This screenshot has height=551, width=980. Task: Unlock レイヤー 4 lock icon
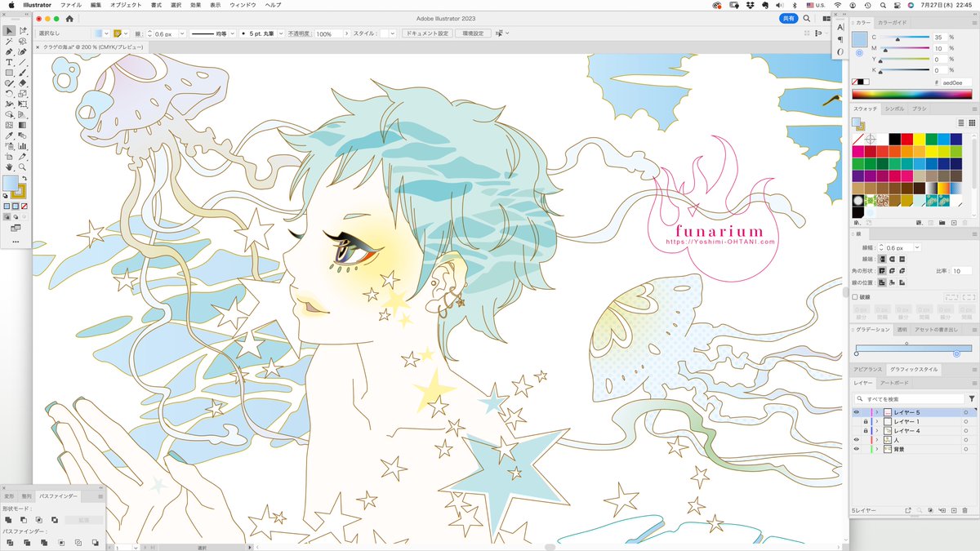click(x=866, y=430)
